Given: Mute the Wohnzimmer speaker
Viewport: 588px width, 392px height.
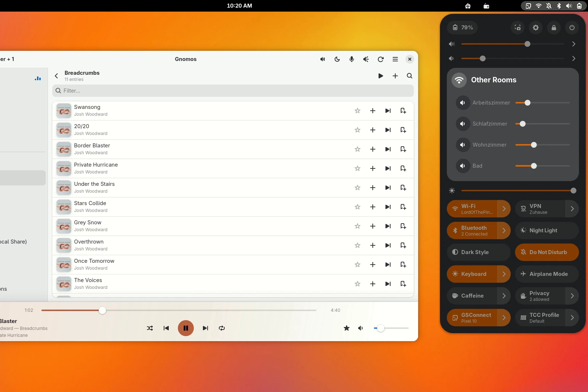Looking at the screenshot, I should [463, 145].
